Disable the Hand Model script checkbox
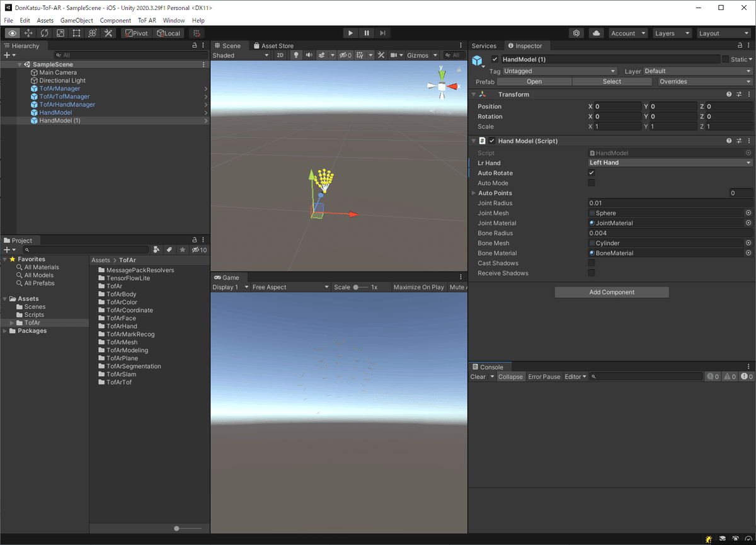 [x=492, y=141]
